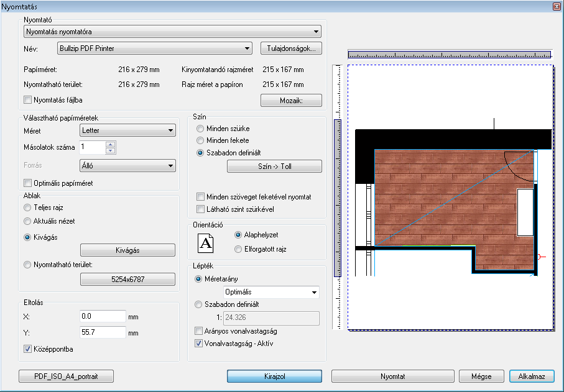Screen dimensions: 564x392
Task: Click the page orientation 'A' icon
Action: [205, 242]
